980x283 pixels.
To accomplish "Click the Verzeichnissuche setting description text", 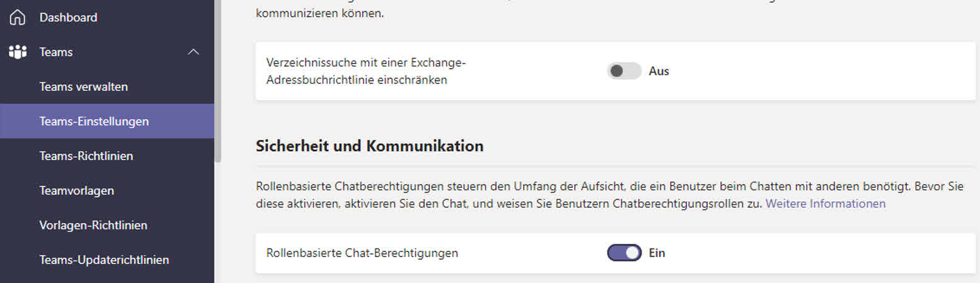I will [x=370, y=71].
